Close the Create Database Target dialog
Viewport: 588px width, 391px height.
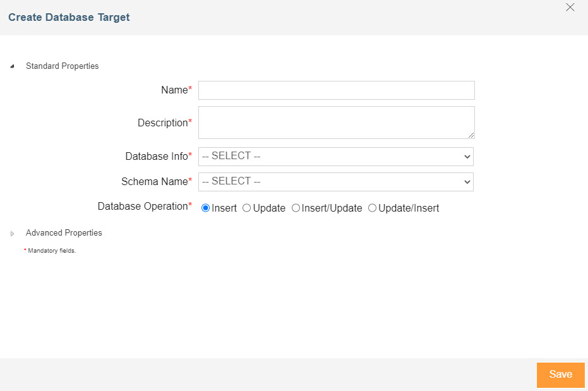[x=570, y=8]
